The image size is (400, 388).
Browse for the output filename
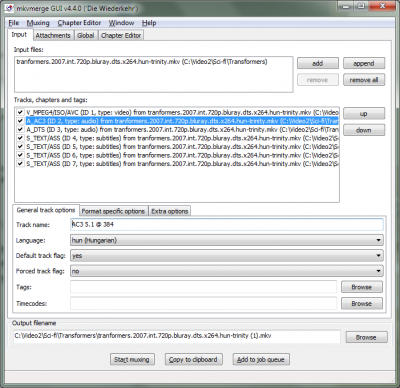point(366,337)
